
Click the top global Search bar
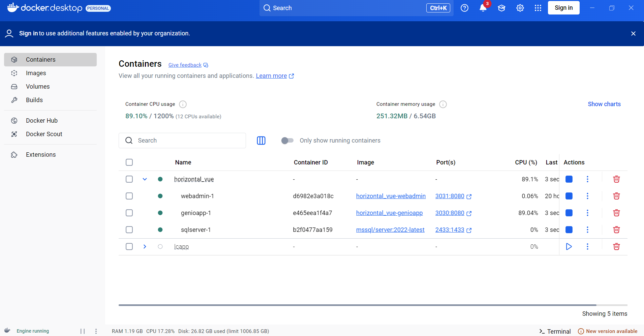[x=356, y=8]
